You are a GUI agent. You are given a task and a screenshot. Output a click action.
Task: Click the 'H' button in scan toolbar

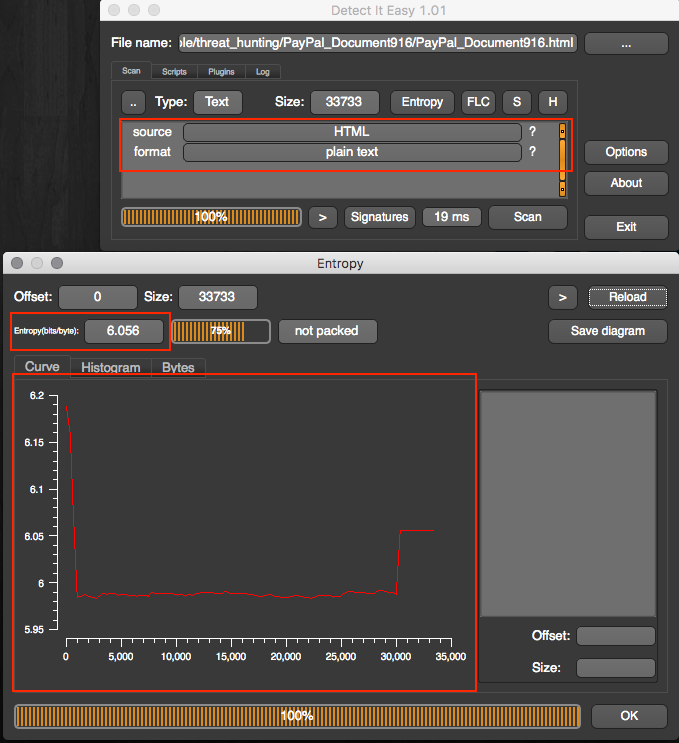pyautogui.click(x=553, y=102)
